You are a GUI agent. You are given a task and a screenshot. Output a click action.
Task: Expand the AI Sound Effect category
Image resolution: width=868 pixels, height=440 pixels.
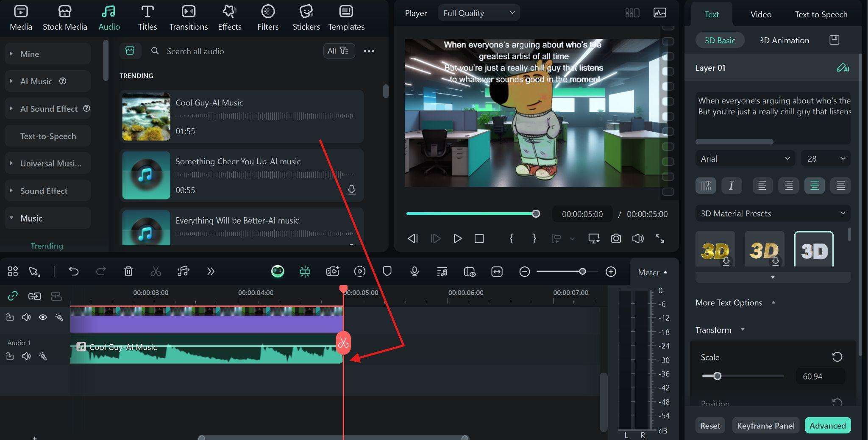48,109
